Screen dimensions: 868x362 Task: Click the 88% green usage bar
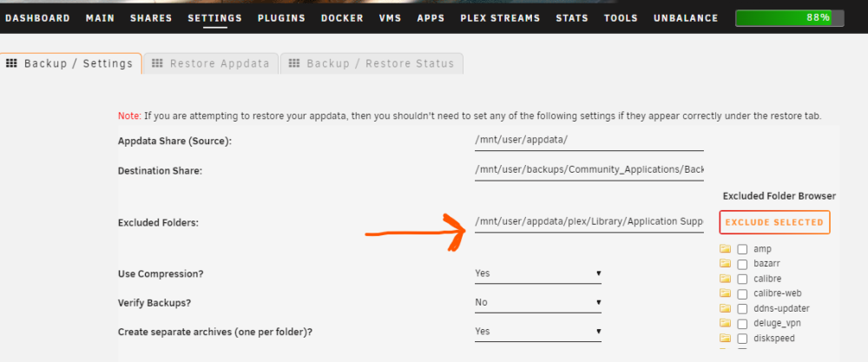tap(789, 17)
